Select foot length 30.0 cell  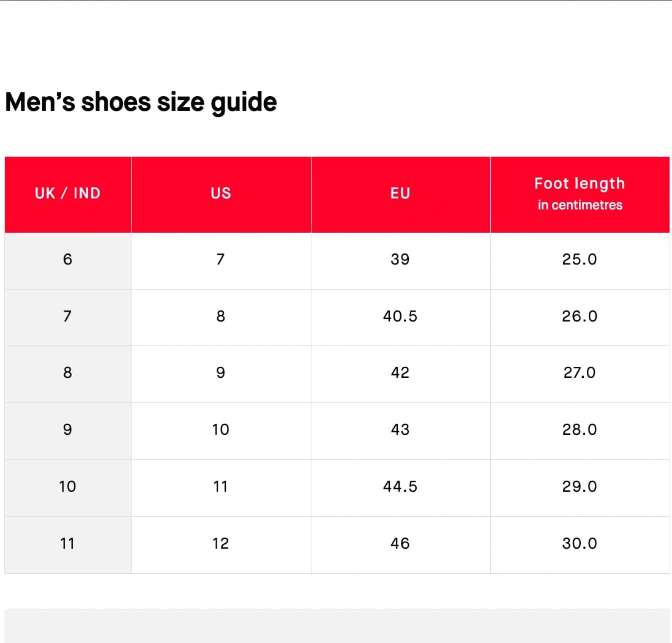[580, 545]
